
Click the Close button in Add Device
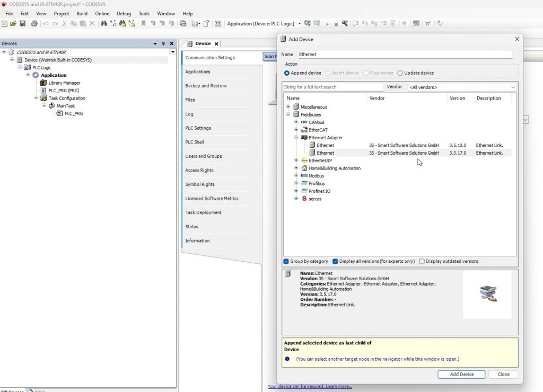pos(503,375)
